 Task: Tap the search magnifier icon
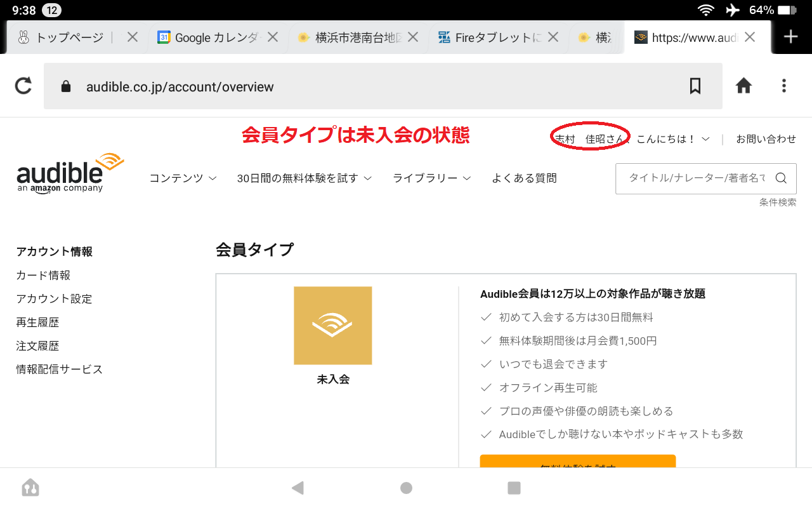[x=781, y=178]
